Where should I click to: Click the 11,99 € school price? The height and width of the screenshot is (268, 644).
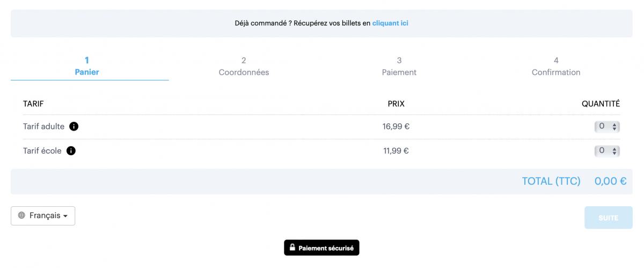point(396,151)
